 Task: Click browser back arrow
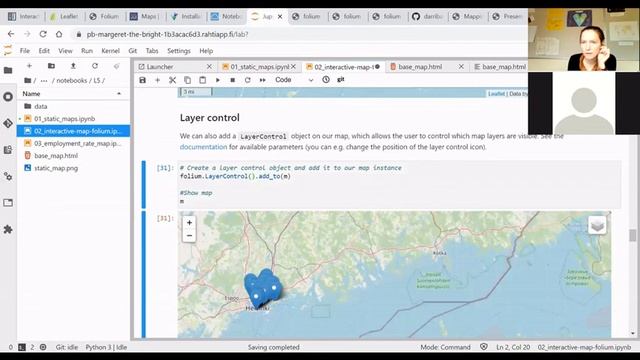click(x=11, y=34)
